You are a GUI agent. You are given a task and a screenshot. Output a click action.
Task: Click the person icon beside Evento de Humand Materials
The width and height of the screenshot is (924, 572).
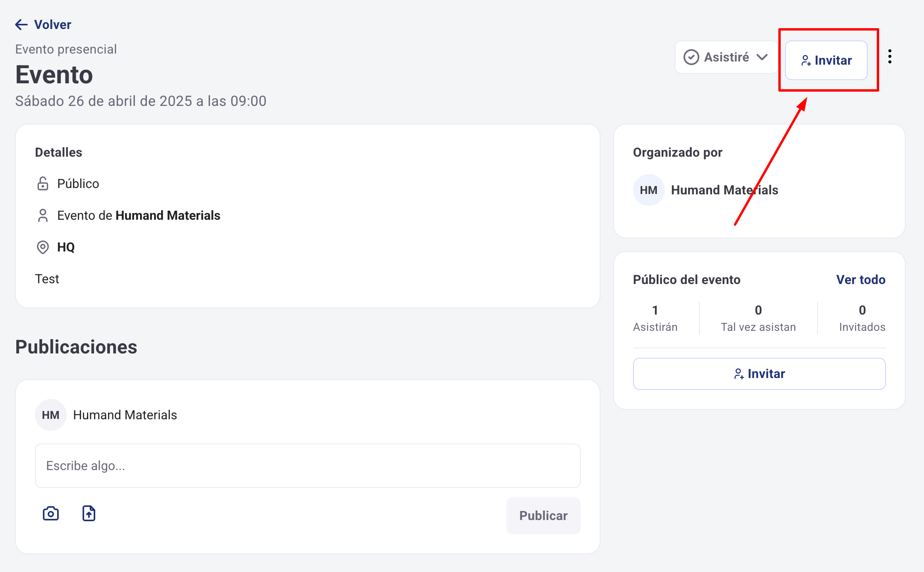point(43,215)
